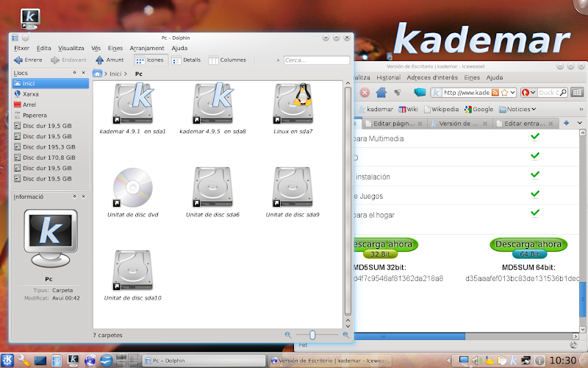Open Unitat de disc sda9
This screenshot has height=368, width=588.
[293, 192]
